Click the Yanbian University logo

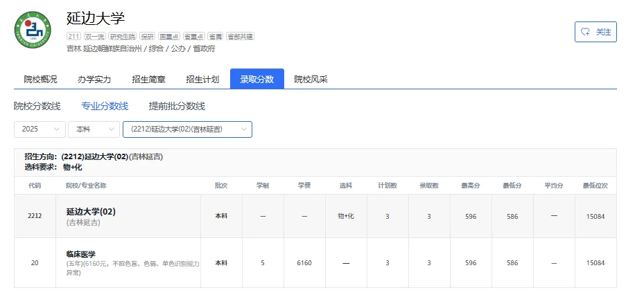[33, 30]
